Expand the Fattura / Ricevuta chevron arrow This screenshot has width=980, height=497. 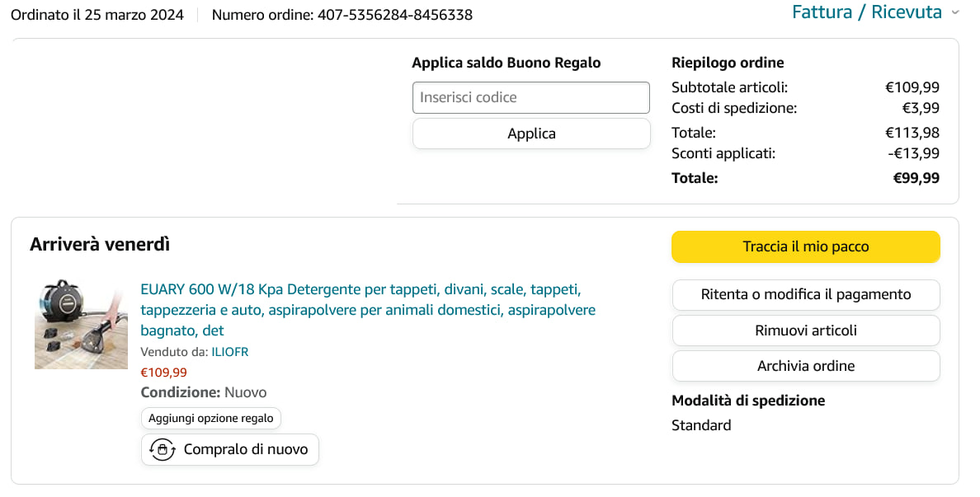coord(955,12)
